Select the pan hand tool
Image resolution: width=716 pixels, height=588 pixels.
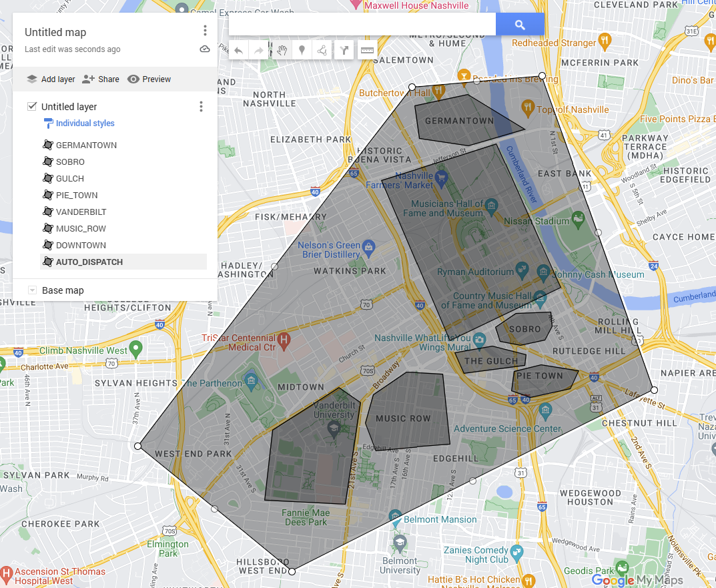[x=282, y=49]
